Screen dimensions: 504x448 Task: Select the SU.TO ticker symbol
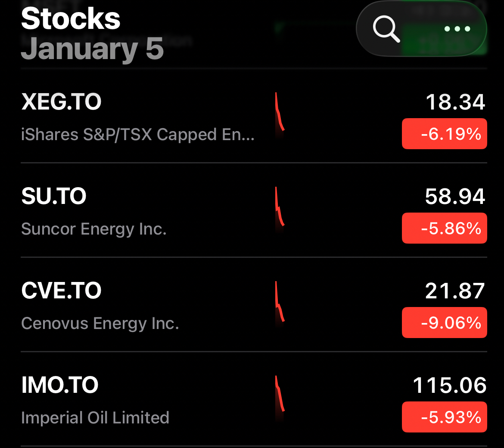click(54, 197)
